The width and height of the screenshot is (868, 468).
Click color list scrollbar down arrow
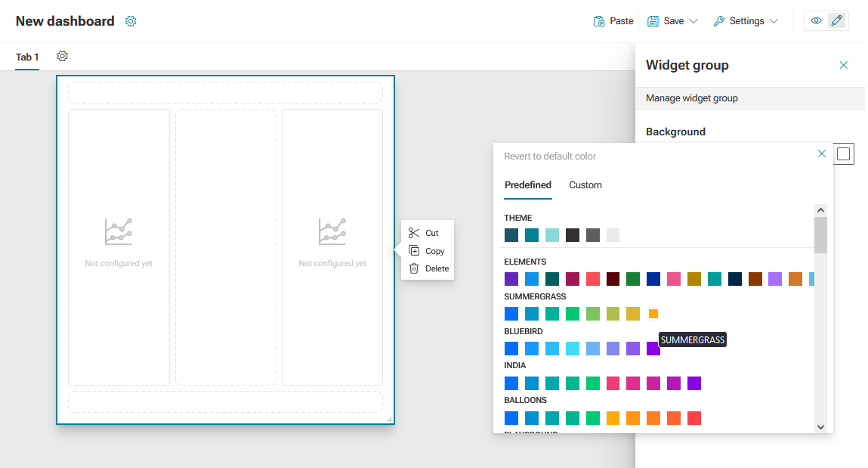tap(821, 427)
